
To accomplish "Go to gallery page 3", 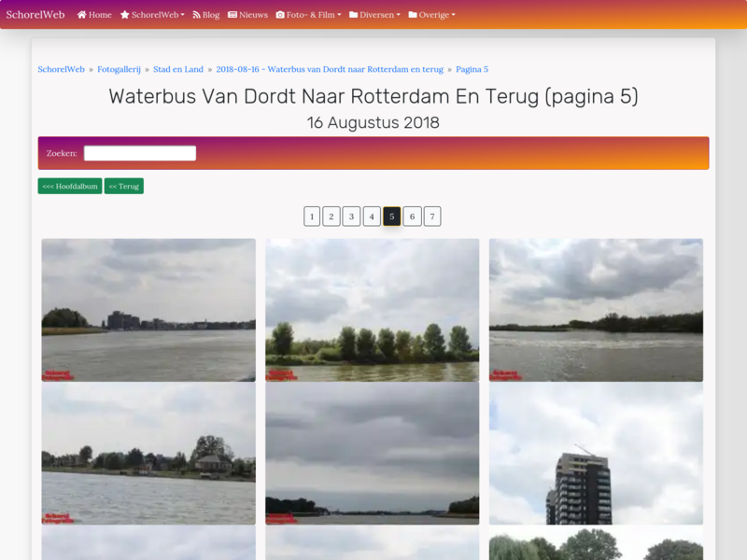I will [352, 217].
